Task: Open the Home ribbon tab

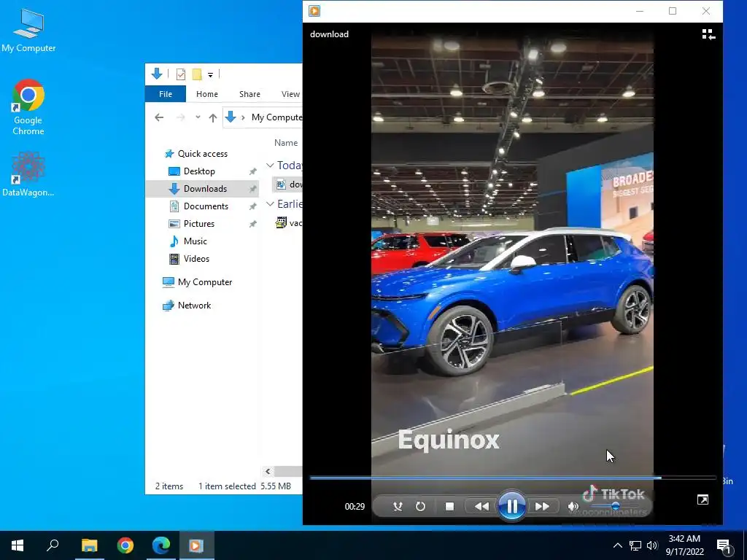Action: 206,94
